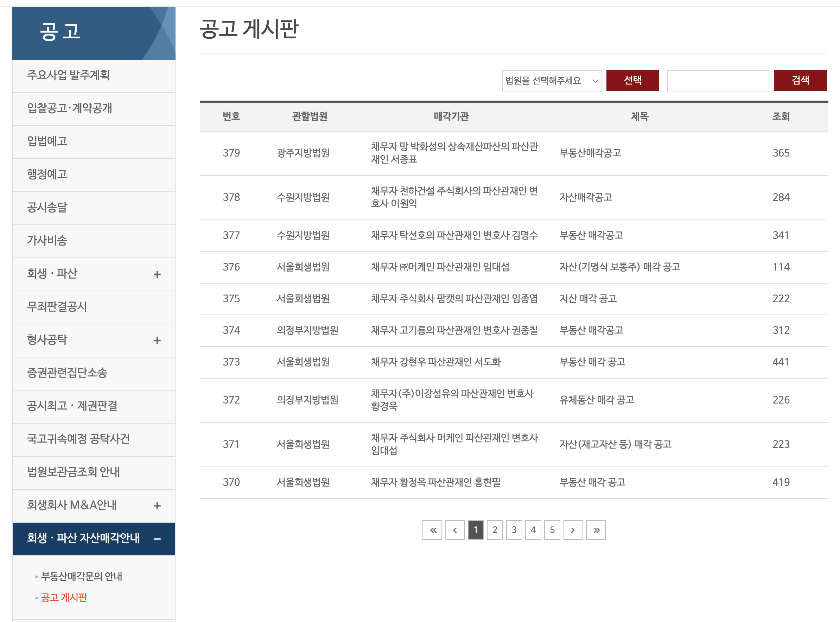Jump to last page double-right arrow
The height and width of the screenshot is (622, 840).
(x=596, y=530)
